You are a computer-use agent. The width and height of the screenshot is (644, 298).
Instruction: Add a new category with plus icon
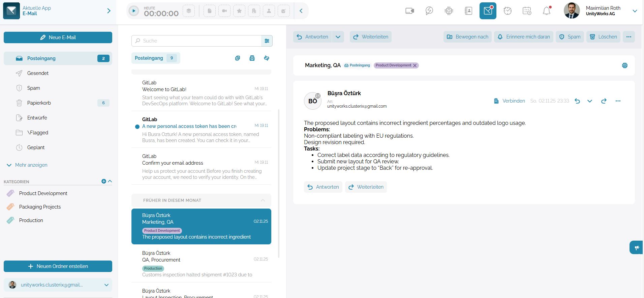[104, 181]
